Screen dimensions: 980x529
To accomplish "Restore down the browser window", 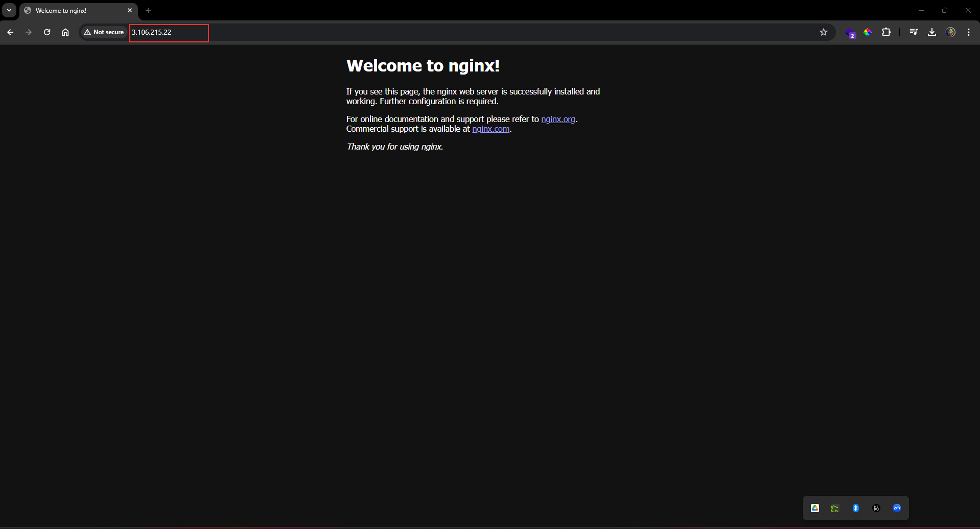I will click(x=945, y=10).
